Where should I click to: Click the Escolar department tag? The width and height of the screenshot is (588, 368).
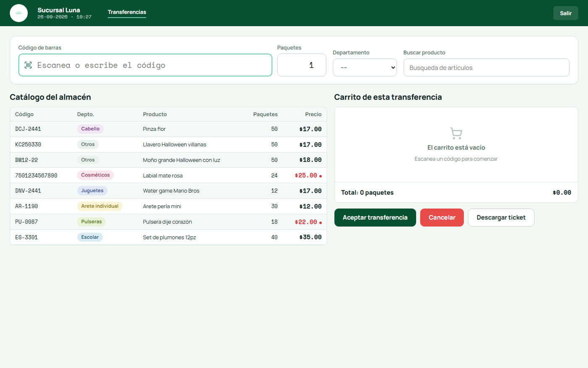coord(90,237)
